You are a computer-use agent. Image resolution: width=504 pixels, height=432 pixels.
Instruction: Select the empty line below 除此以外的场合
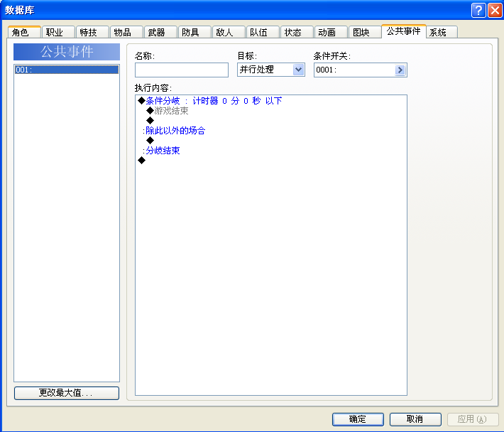271,141
